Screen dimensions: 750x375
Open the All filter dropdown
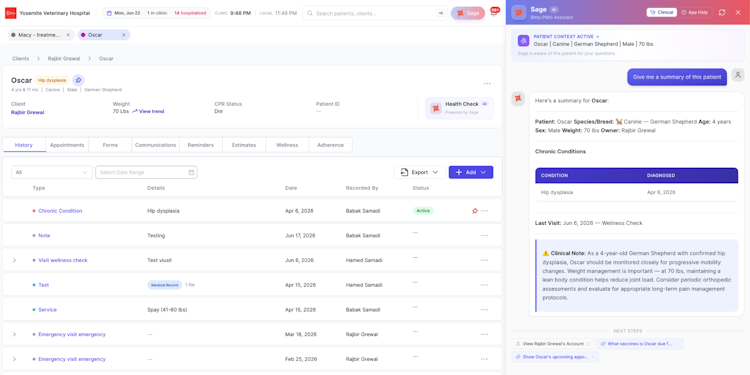(x=52, y=172)
